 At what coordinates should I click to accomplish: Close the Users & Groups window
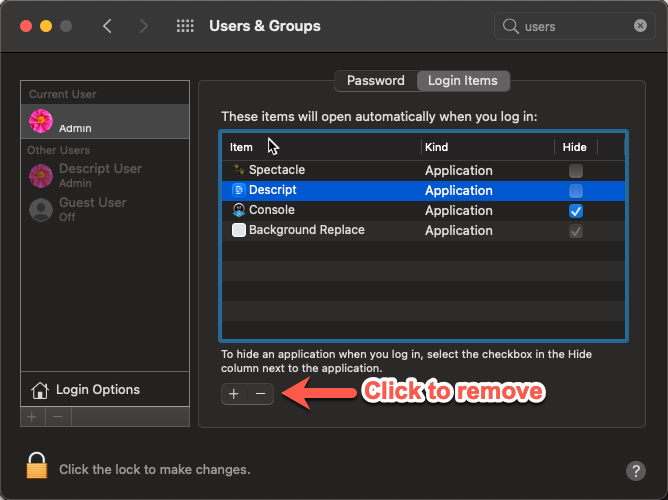[26, 26]
